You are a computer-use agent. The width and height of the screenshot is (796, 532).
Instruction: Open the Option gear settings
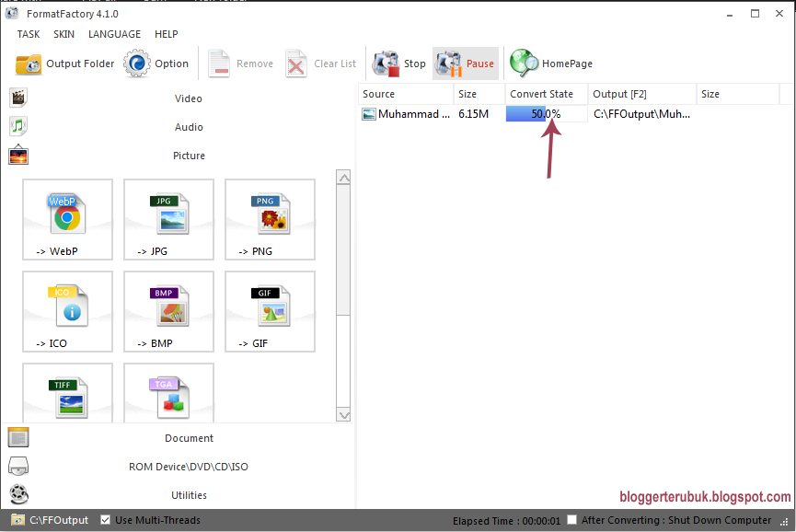coord(136,64)
